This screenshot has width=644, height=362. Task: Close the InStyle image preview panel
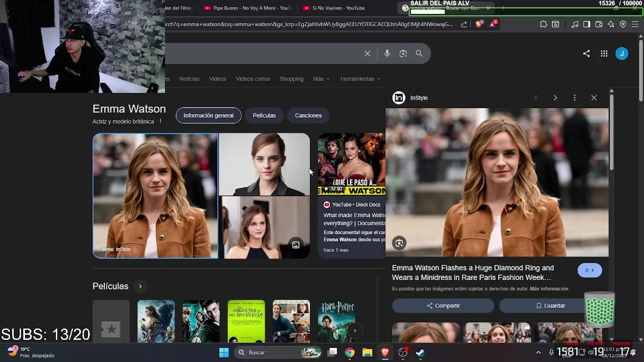click(594, 98)
